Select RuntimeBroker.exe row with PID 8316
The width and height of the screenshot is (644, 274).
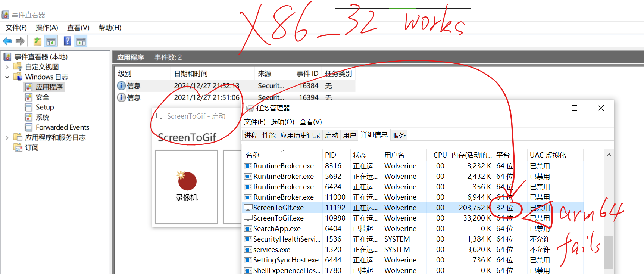tap(413, 166)
